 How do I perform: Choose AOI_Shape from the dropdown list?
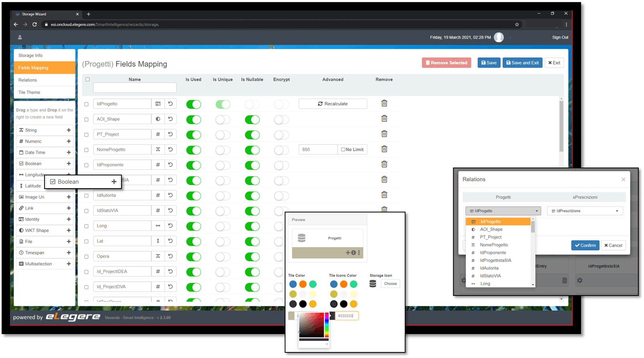point(498,229)
